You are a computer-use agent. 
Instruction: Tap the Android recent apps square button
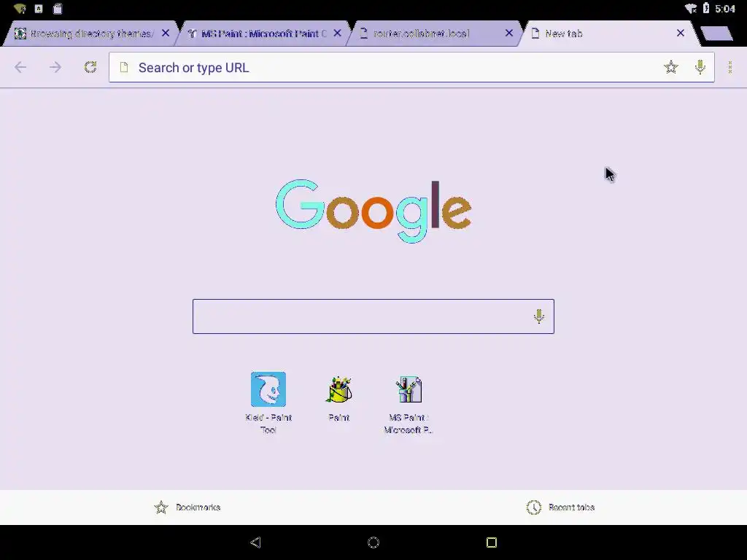point(492,542)
